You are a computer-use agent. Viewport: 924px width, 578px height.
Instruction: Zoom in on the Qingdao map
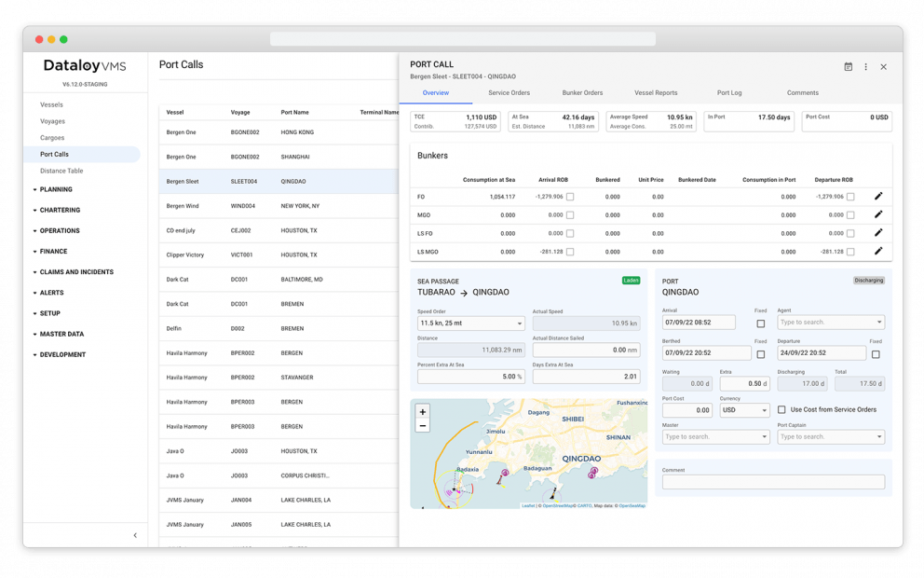422,411
